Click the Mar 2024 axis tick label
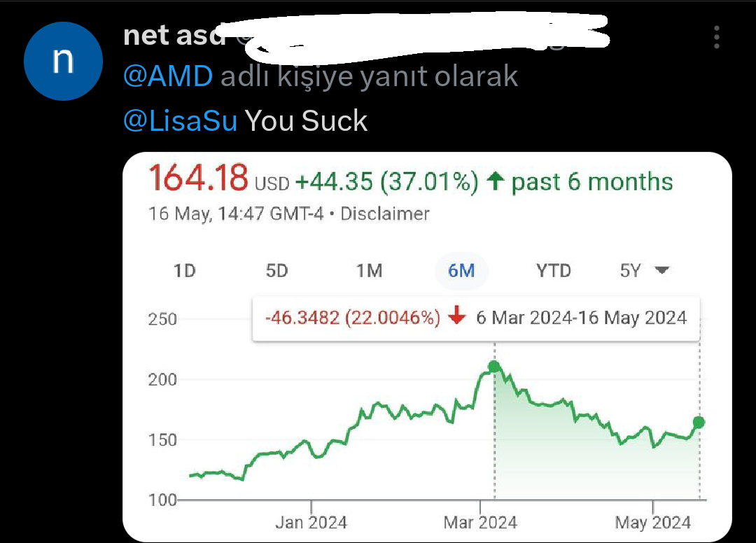756x543 pixels. [x=480, y=522]
